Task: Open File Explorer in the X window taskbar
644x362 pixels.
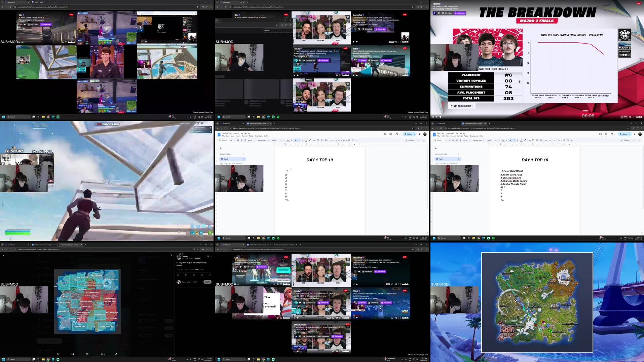Action: (43, 359)
